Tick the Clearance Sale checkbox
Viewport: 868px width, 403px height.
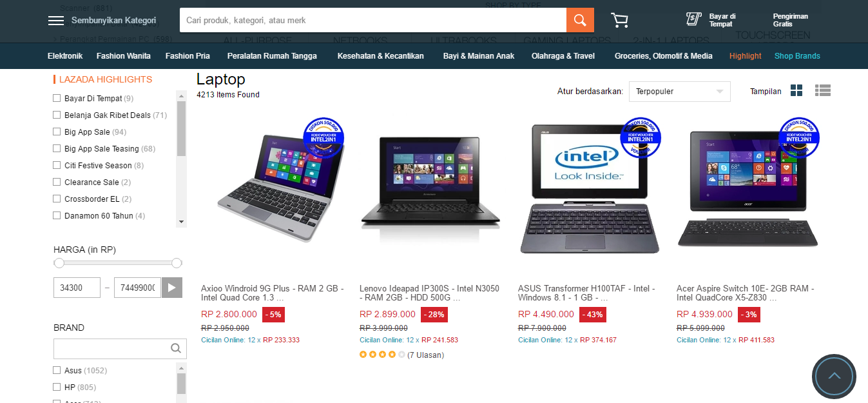point(57,182)
